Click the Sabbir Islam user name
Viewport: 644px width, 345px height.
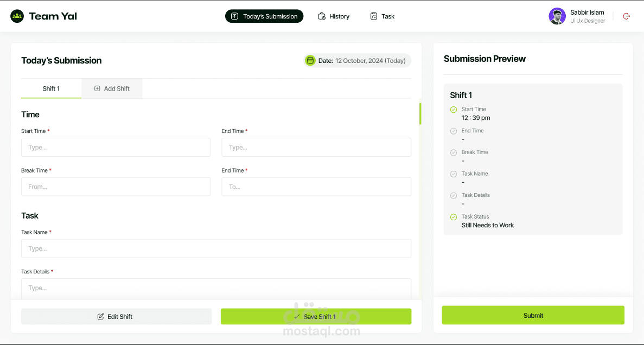[x=587, y=12]
